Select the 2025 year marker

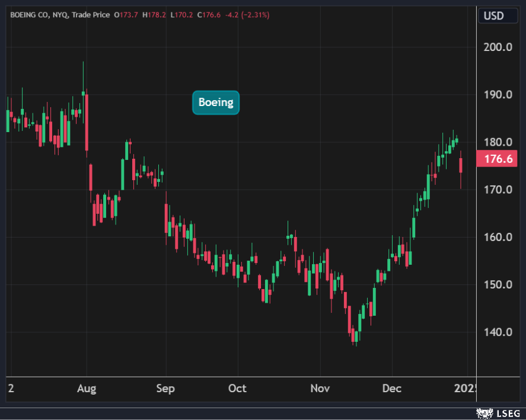465,389
